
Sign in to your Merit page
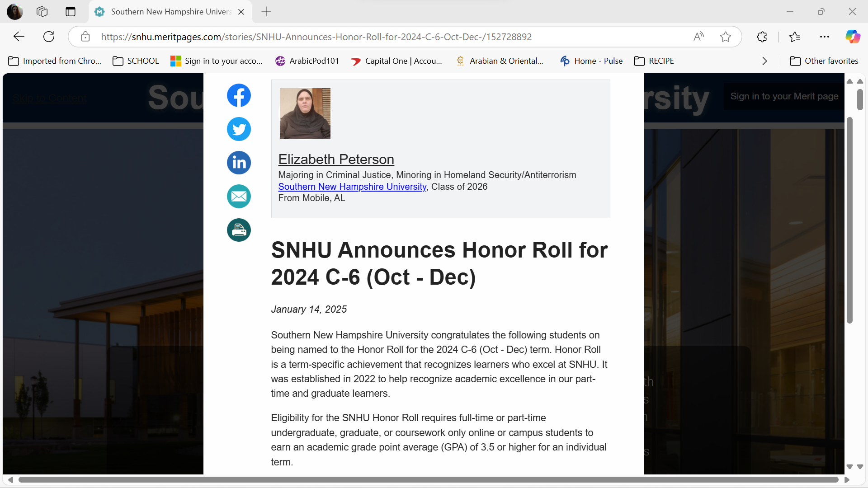point(784,96)
